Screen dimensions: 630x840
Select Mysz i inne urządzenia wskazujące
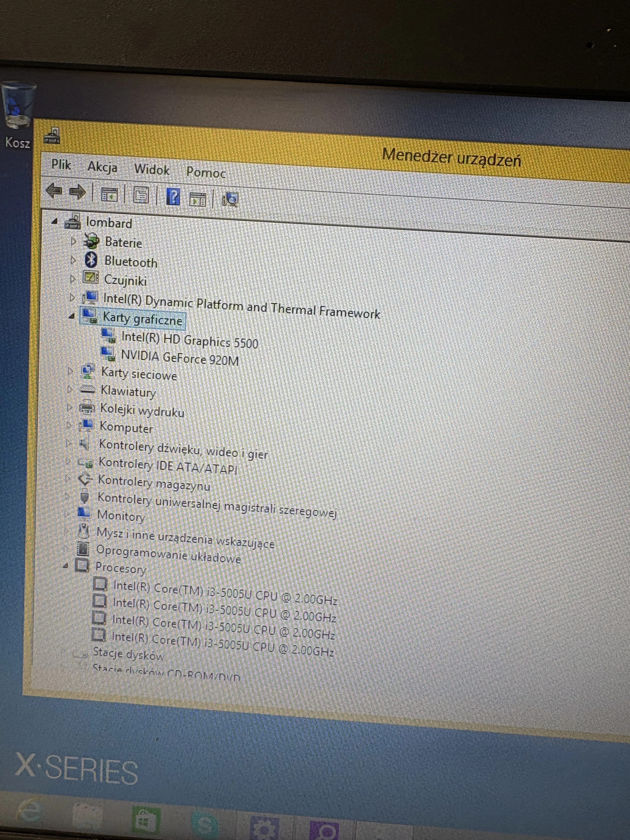pyautogui.click(x=185, y=538)
